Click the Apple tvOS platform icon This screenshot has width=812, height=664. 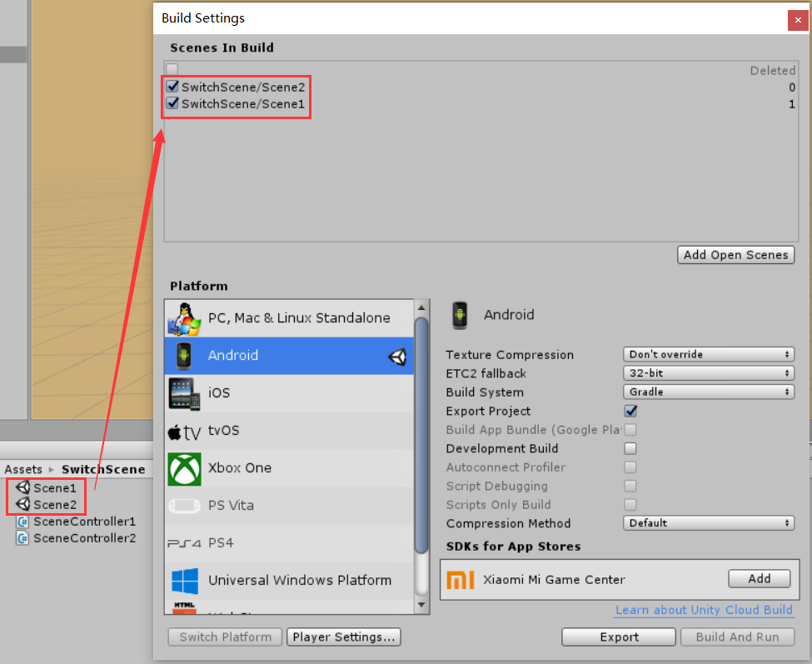(x=184, y=432)
